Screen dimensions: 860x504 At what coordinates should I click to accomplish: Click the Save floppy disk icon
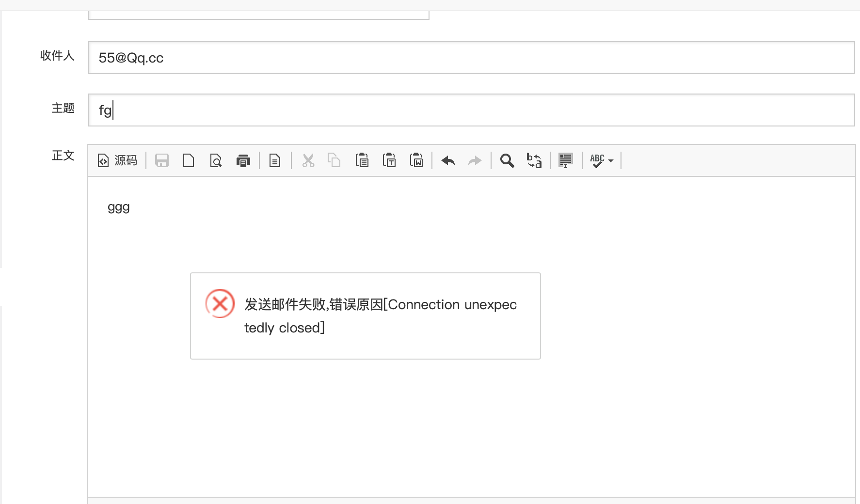(x=161, y=160)
